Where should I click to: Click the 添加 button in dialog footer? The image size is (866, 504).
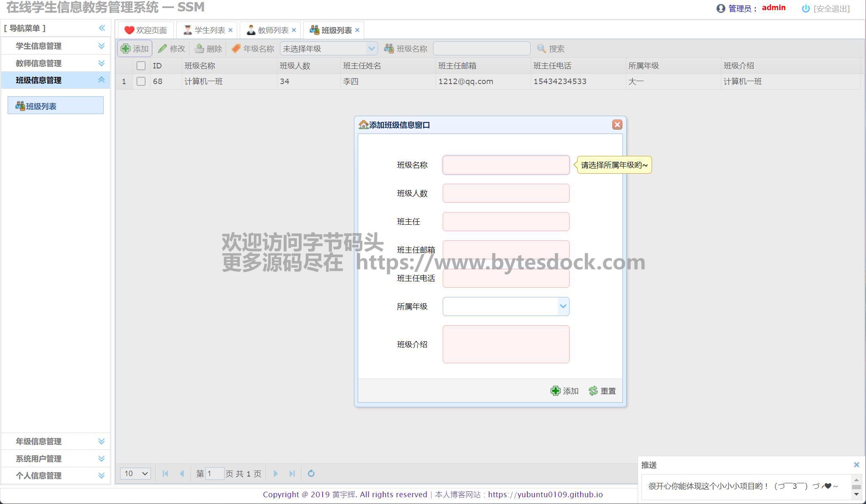tap(565, 391)
